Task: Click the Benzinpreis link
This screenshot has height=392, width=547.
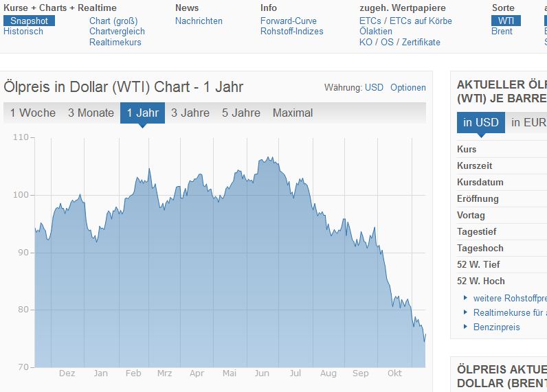Action: tap(496, 327)
